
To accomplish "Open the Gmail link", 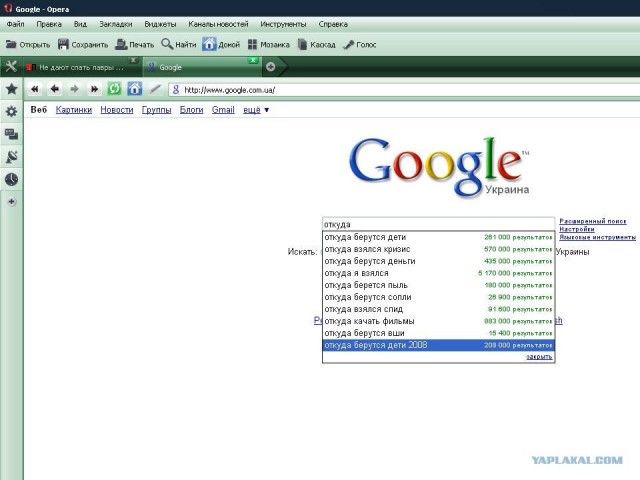I will [x=223, y=110].
